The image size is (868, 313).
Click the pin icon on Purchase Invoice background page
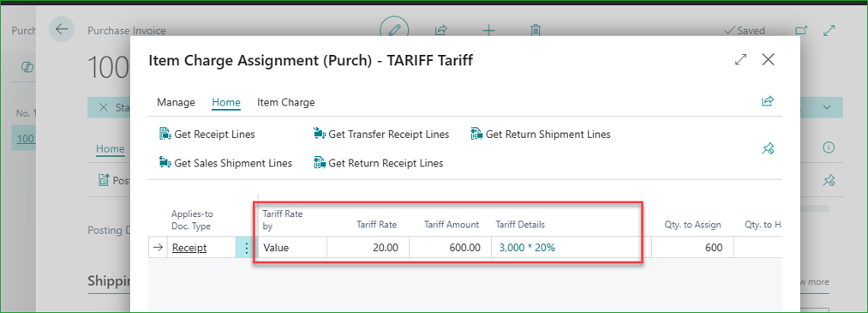coord(829,180)
